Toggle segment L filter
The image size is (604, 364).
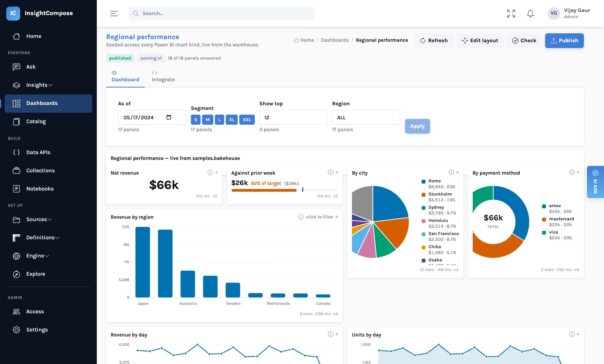point(220,120)
